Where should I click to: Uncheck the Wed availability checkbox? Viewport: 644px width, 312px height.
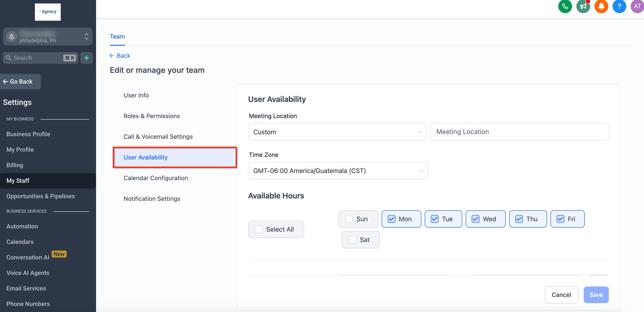tap(475, 219)
